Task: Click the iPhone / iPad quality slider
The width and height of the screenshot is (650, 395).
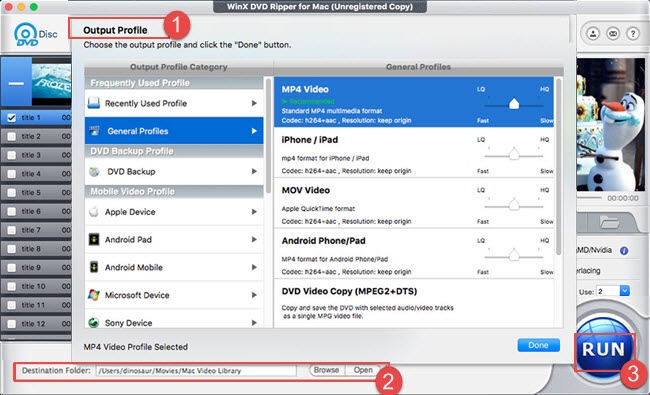Action: (514, 155)
